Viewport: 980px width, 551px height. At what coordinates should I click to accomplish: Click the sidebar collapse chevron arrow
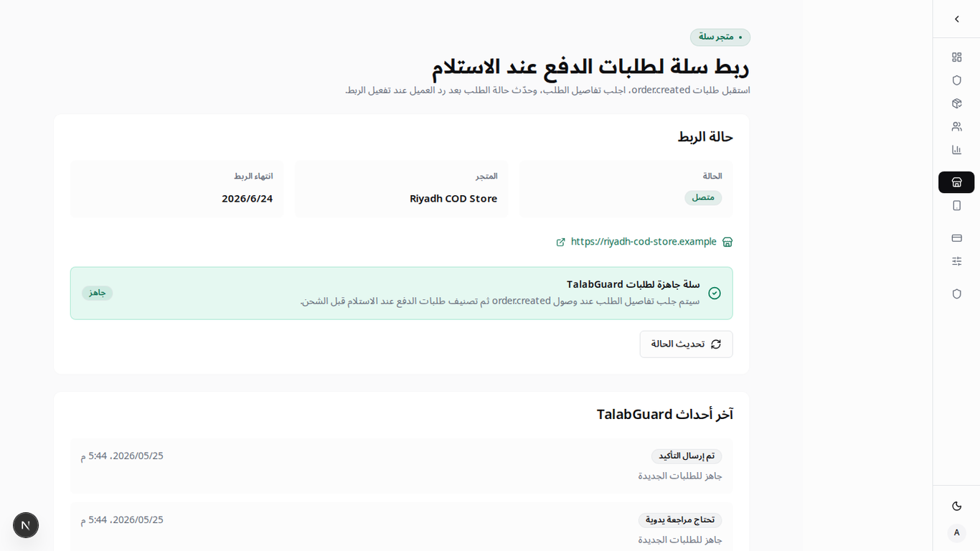click(x=956, y=19)
